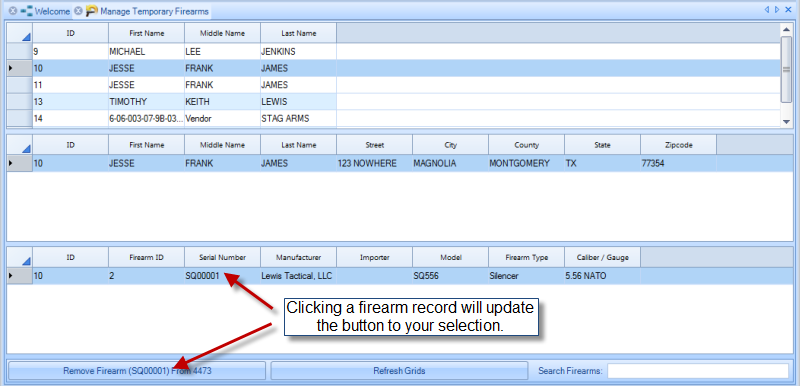Sort firearms grid by Firearm ID column
800x386 pixels.
tap(146, 258)
